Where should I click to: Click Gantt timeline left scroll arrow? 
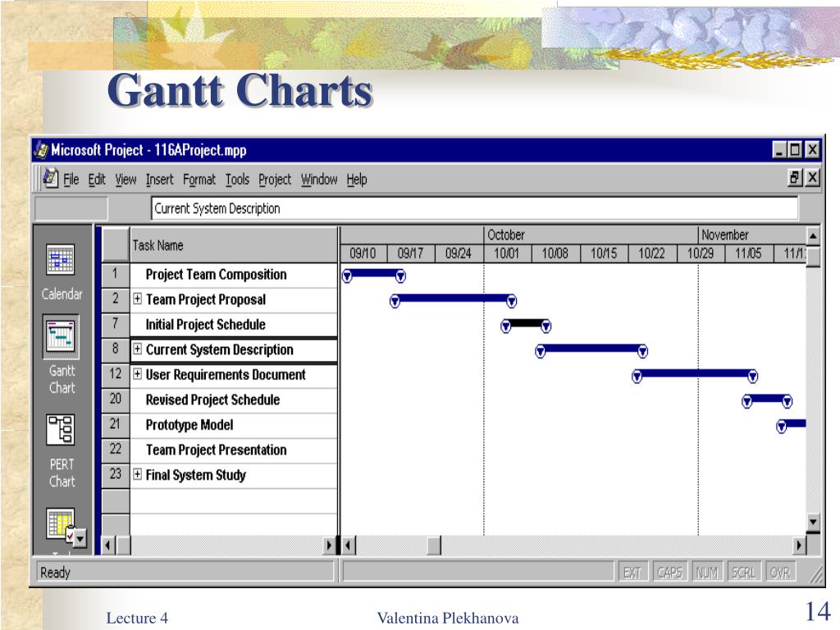[x=348, y=546]
